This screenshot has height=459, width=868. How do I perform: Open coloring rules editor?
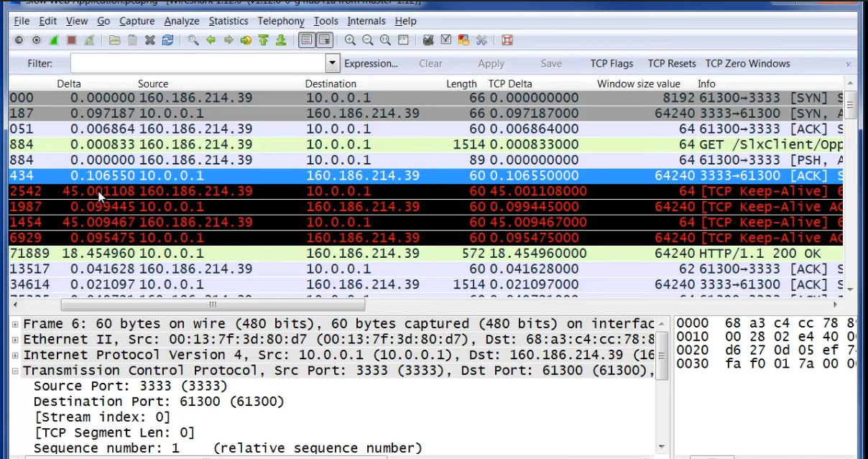[464, 40]
